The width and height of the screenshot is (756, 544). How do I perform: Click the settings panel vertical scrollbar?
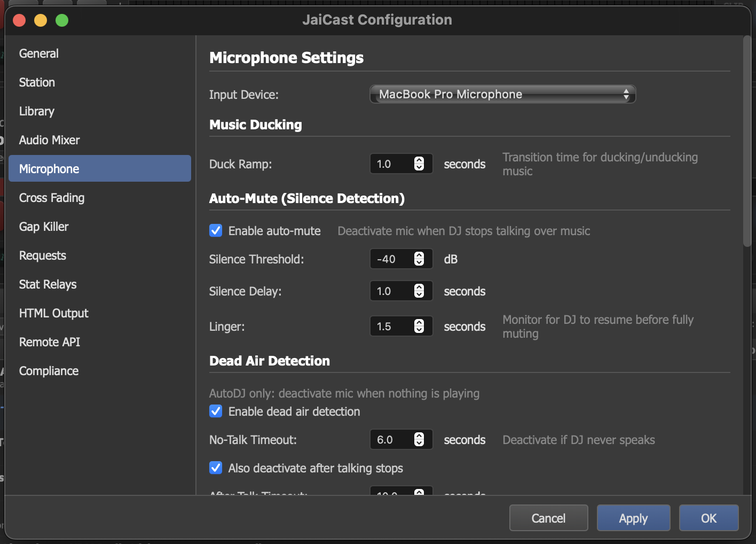747,142
